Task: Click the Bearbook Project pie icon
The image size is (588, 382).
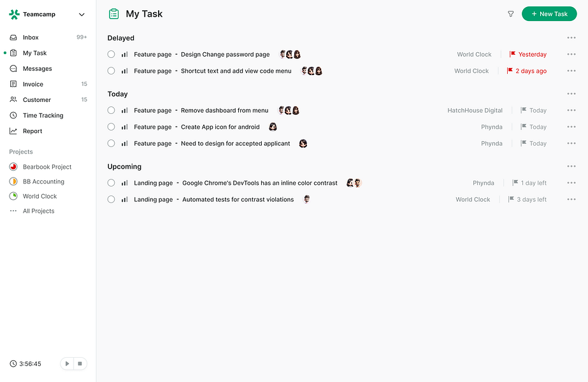Action: tap(13, 167)
